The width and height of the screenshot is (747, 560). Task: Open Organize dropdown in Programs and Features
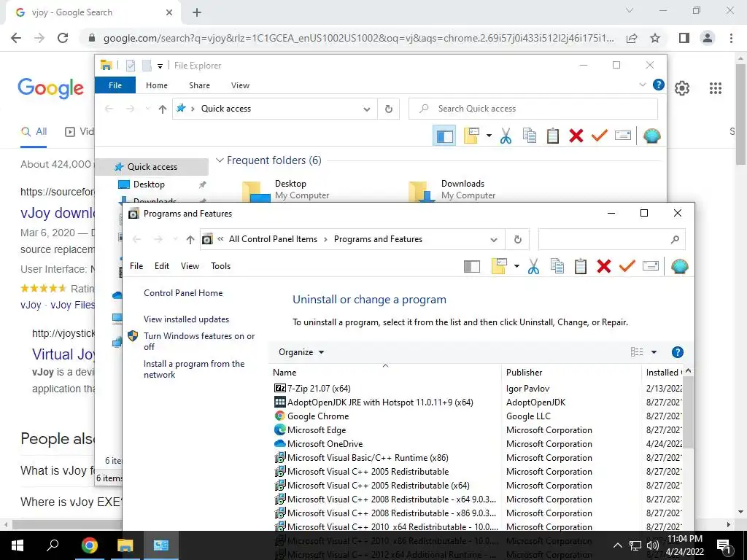(301, 352)
